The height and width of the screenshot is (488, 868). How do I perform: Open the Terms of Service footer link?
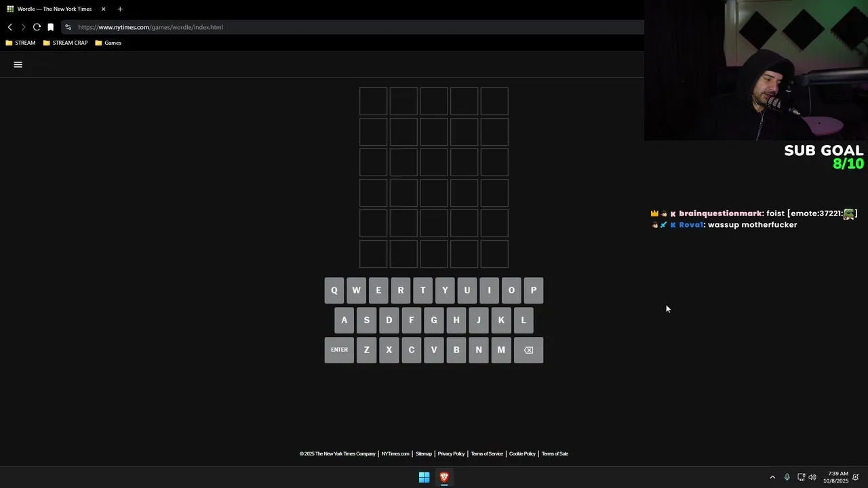(487, 453)
